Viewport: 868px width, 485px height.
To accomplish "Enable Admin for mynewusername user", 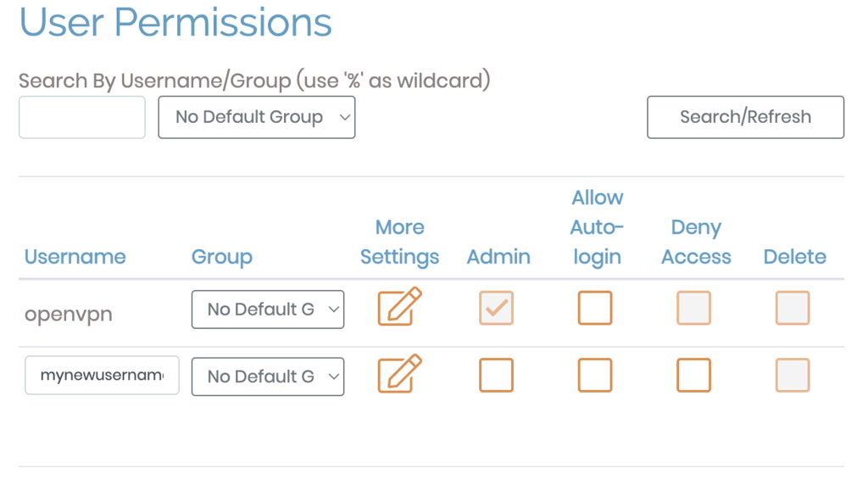I will (496, 375).
